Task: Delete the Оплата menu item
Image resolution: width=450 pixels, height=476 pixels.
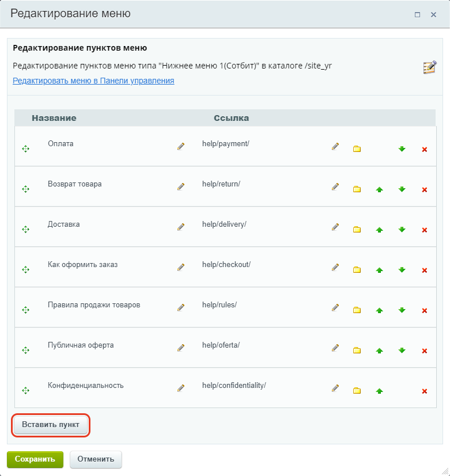Action: point(425,149)
